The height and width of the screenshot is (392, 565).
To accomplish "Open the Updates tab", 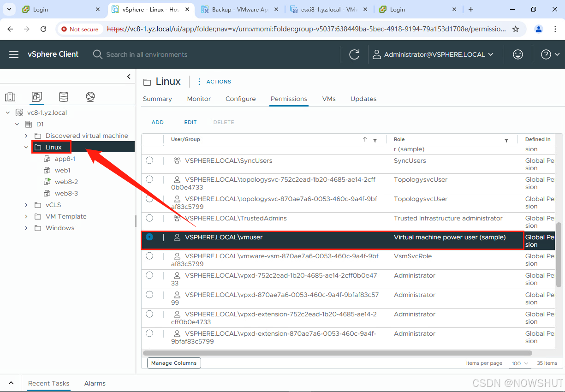I will click(x=363, y=99).
